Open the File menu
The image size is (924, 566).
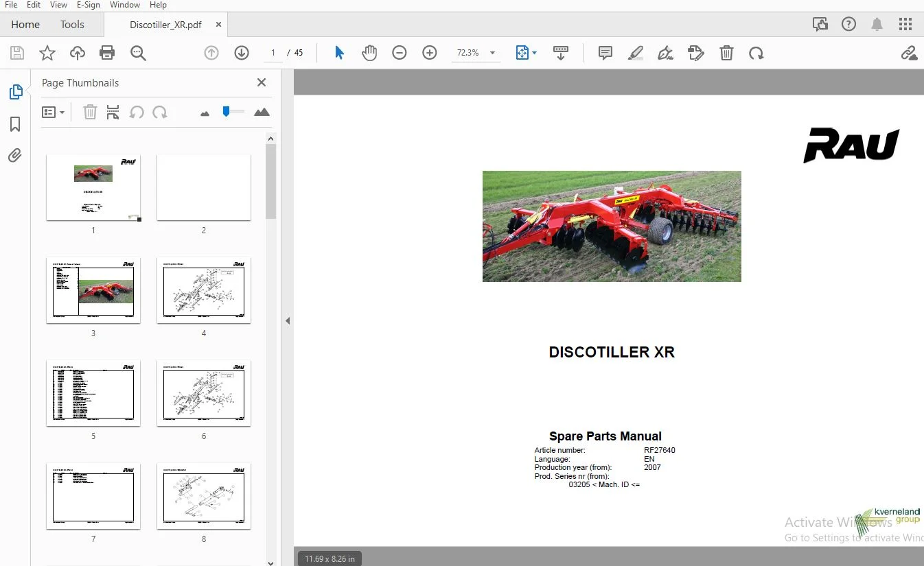pyautogui.click(x=11, y=5)
